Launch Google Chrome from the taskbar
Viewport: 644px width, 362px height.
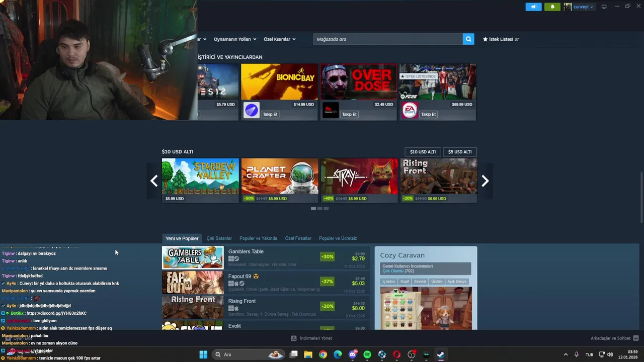(x=323, y=354)
